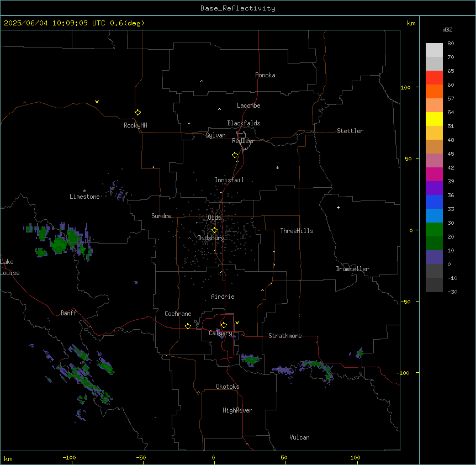This screenshot has height=465, width=476.
Task: Click the Base_Reflectivity title
Action: 238,8
